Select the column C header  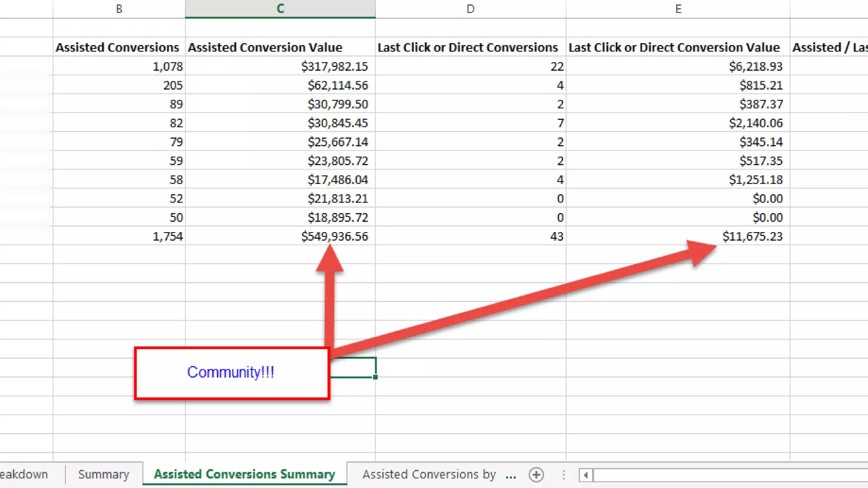[280, 9]
